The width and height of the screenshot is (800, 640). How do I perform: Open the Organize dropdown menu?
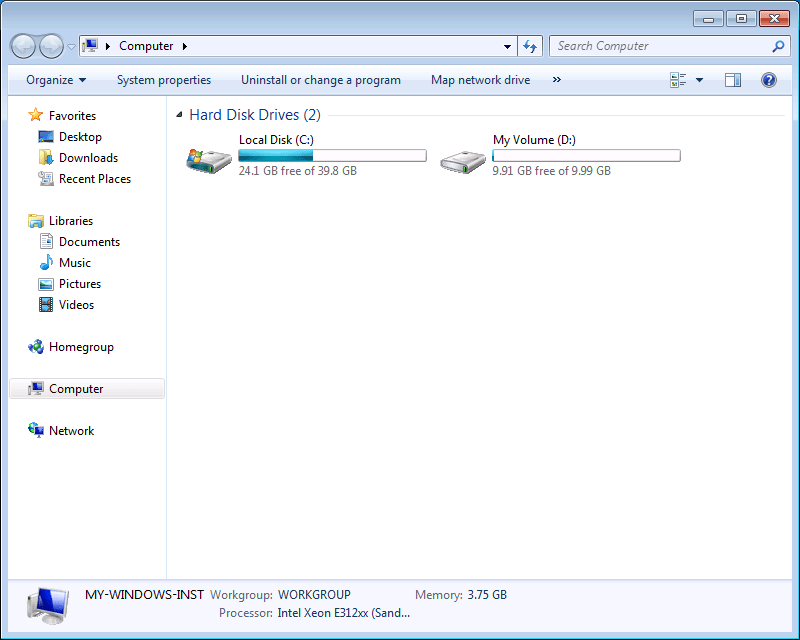click(56, 80)
